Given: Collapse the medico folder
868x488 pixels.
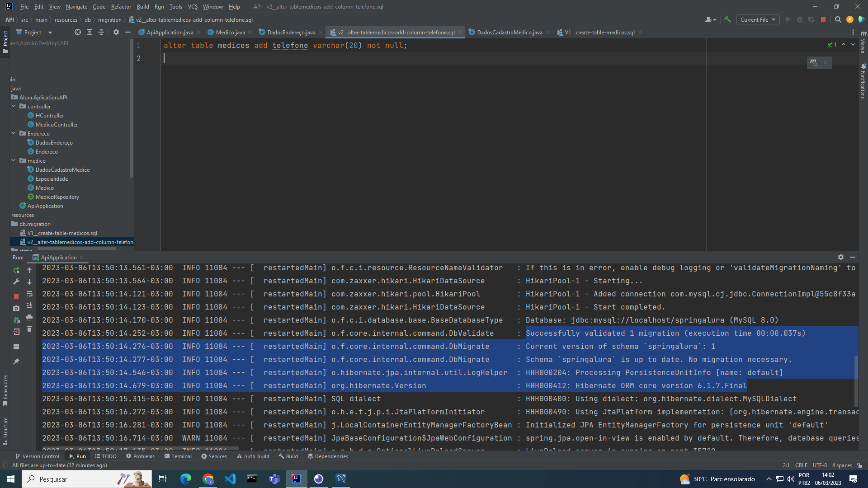Looking at the screenshot, I should point(14,160).
